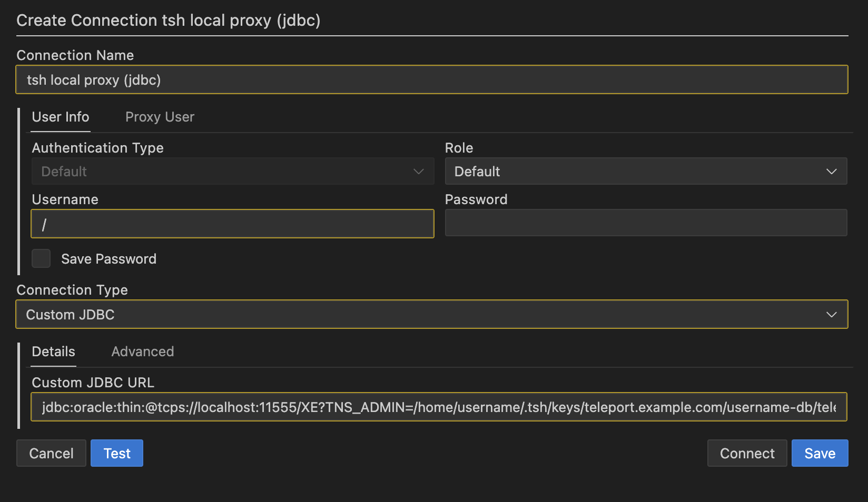Switch to the Proxy User tab
Screen dimensions: 868x502
pyautogui.click(x=160, y=117)
